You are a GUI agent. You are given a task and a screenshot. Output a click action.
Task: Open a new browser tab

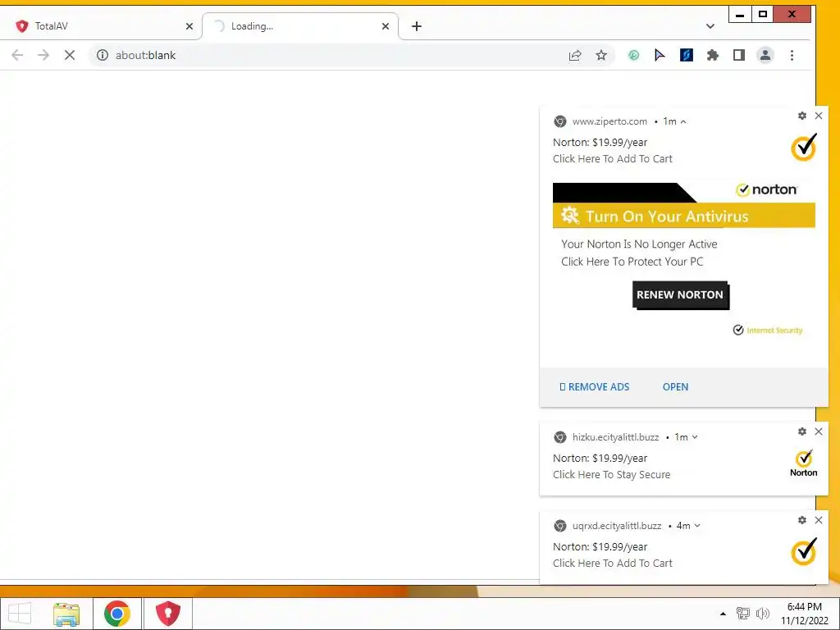[x=416, y=26]
